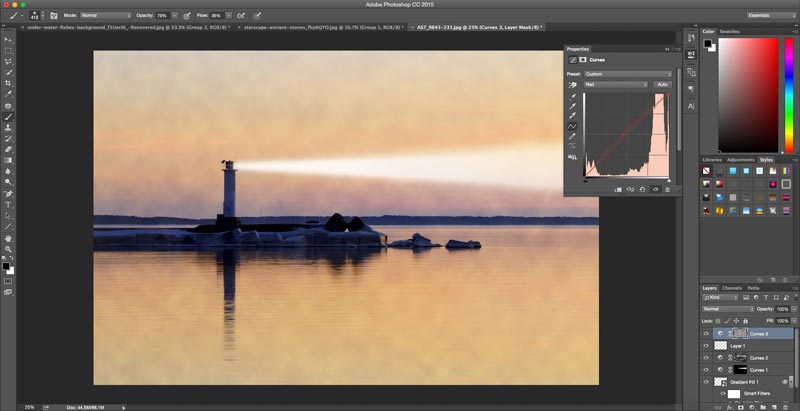Click the on-image adjustment tool in Curves
Screen dimensions: 800x411
(x=572, y=85)
